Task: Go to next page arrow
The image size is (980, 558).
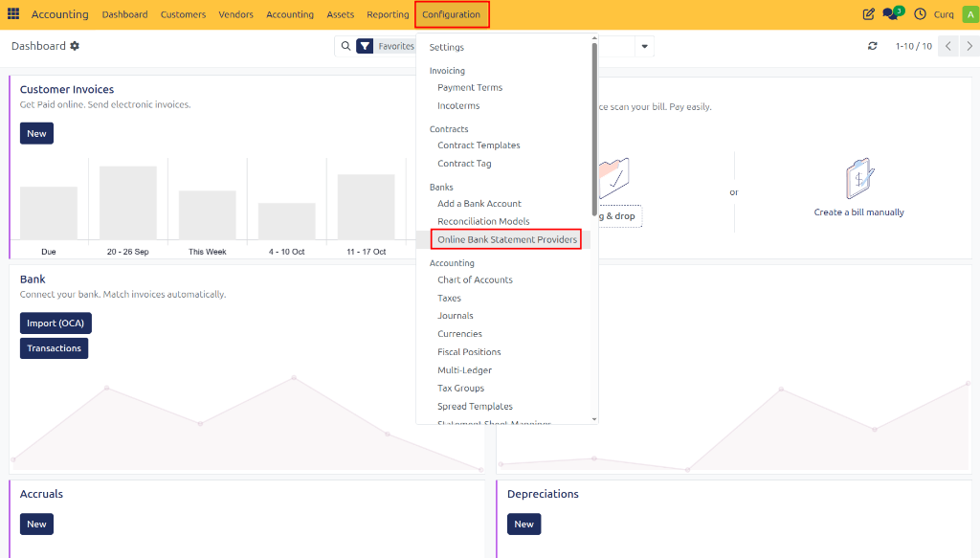Action: coord(969,46)
